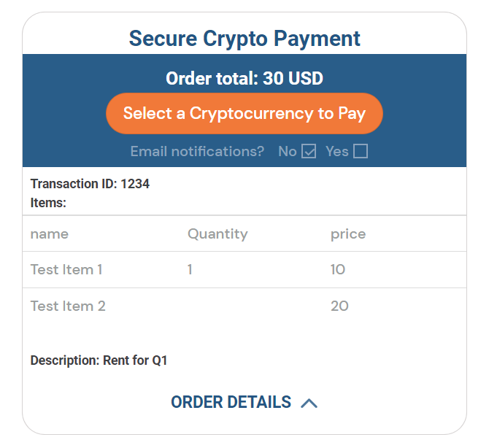Collapse the order details chevron arrow
This screenshot has height=448, width=489.
309,403
